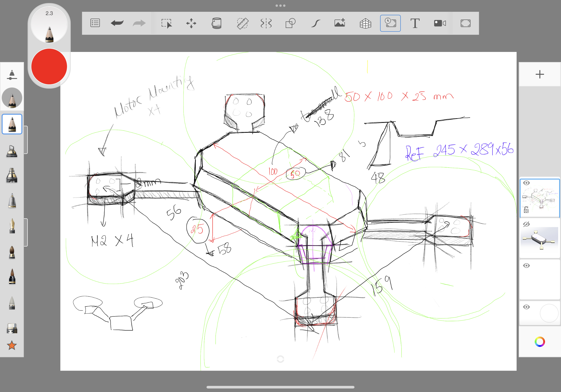Image resolution: width=561 pixels, height=392 pixels.
Task: Select the Fill bucket tool
Action: coord(217,24)
